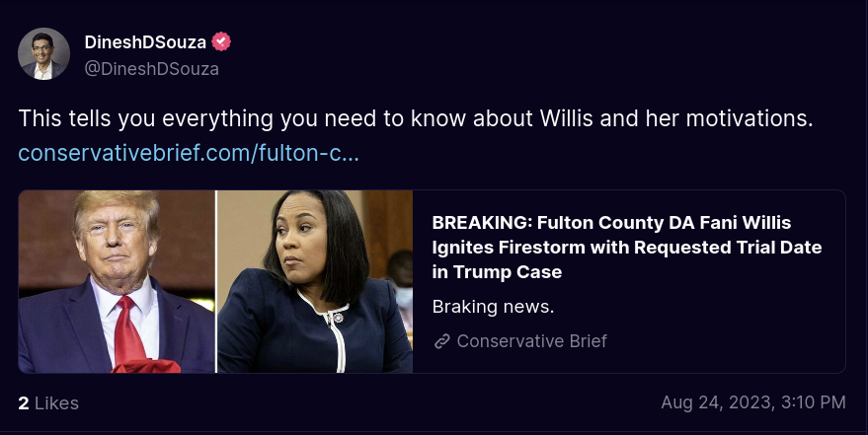Click the 'Braking news.' card description

click(x=493, y=306)
